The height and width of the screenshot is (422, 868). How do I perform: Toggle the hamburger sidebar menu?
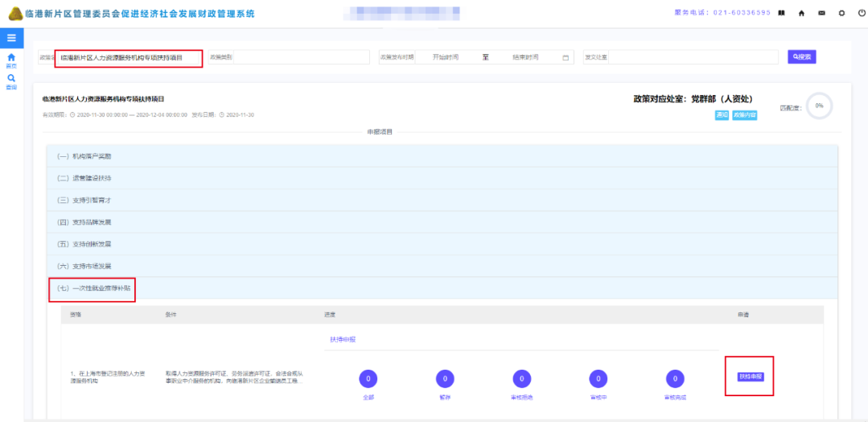coord(11,38)
